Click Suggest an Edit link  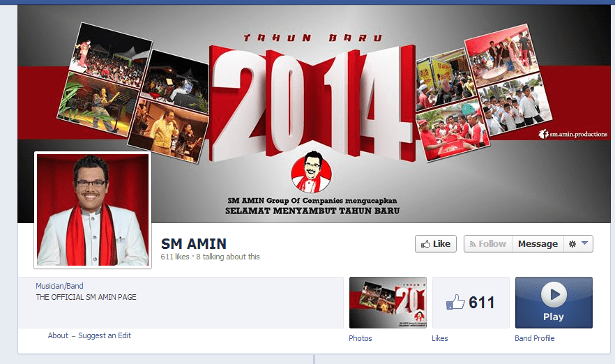coord(105,335)
